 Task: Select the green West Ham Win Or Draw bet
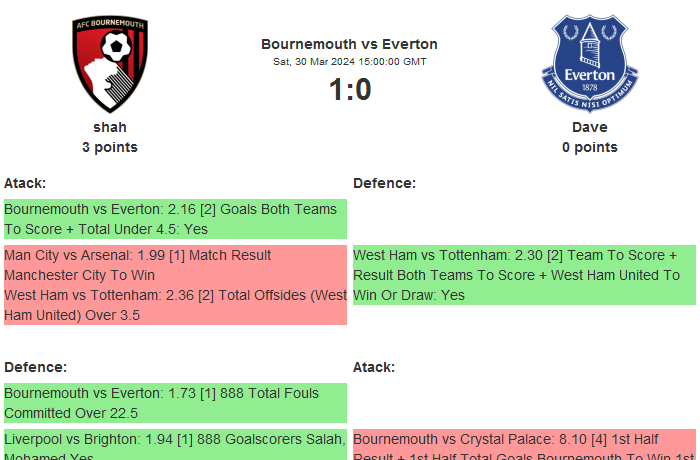523,275
